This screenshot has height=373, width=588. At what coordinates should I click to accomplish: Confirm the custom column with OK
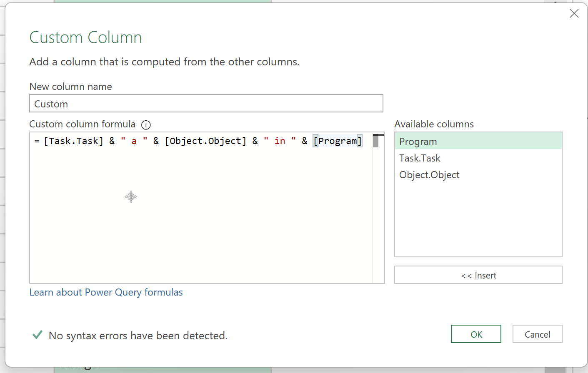[476, 334]
